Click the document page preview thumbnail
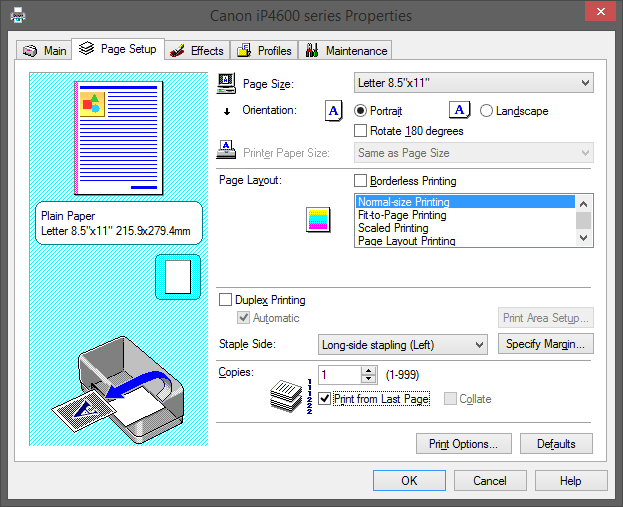 point(119,138)
